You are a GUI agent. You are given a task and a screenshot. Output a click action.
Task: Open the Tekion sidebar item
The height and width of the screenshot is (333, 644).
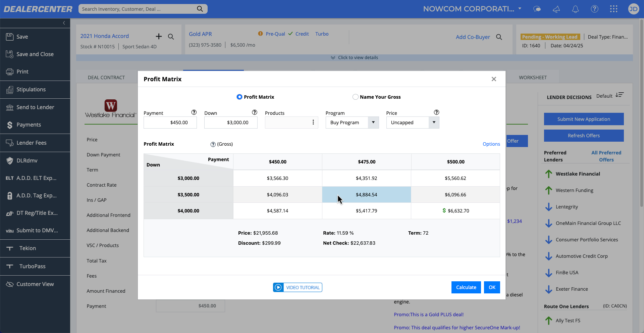(35, 248)
